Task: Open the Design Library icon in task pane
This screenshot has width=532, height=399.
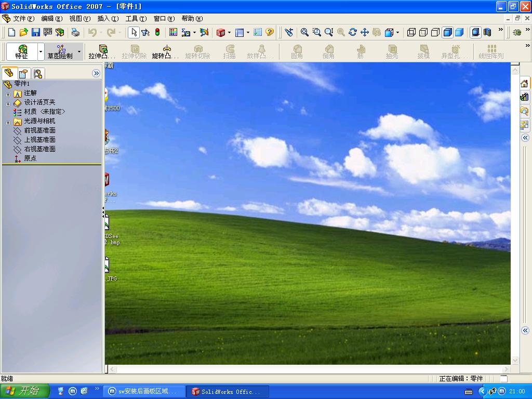Action: [524, 97]
